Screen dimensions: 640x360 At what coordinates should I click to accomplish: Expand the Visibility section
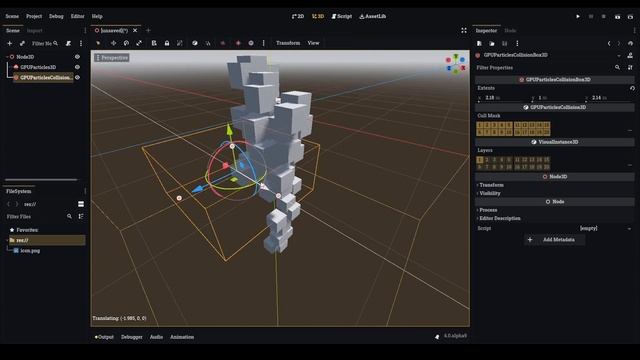tap(489, 193)
